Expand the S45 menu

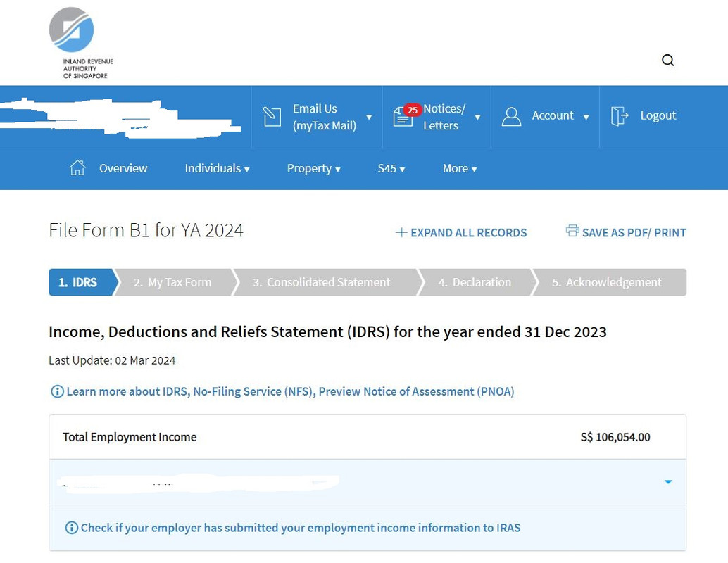click(x=391, y=168)
